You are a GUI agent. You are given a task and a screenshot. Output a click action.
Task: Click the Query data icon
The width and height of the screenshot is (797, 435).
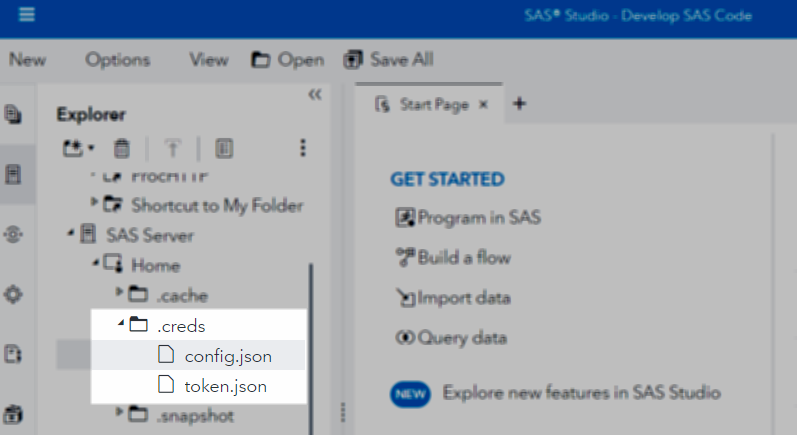(405, 337)
